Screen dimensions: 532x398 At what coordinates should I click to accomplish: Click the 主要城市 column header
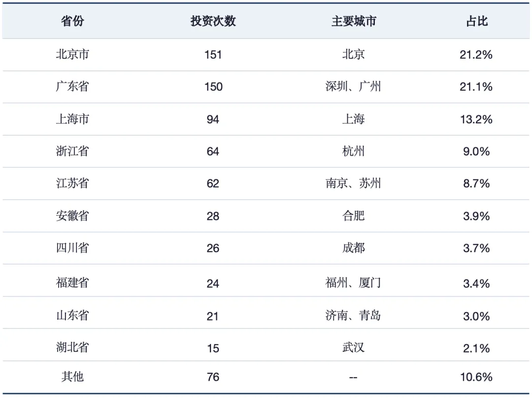354,21
